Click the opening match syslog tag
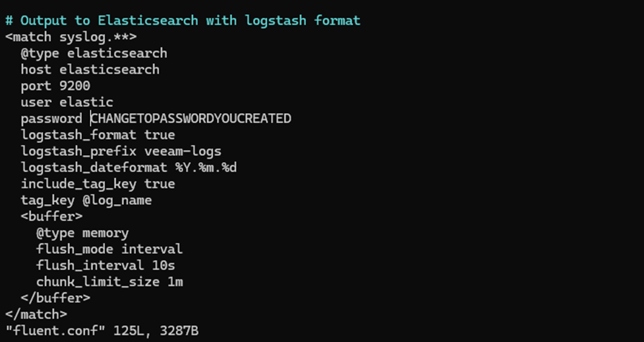644x342 pixels. click(70, 37)
